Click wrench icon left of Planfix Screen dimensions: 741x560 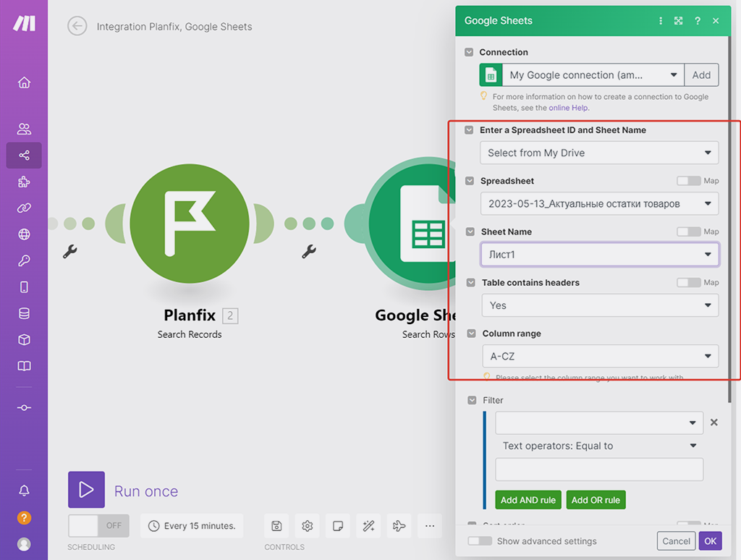70,251
